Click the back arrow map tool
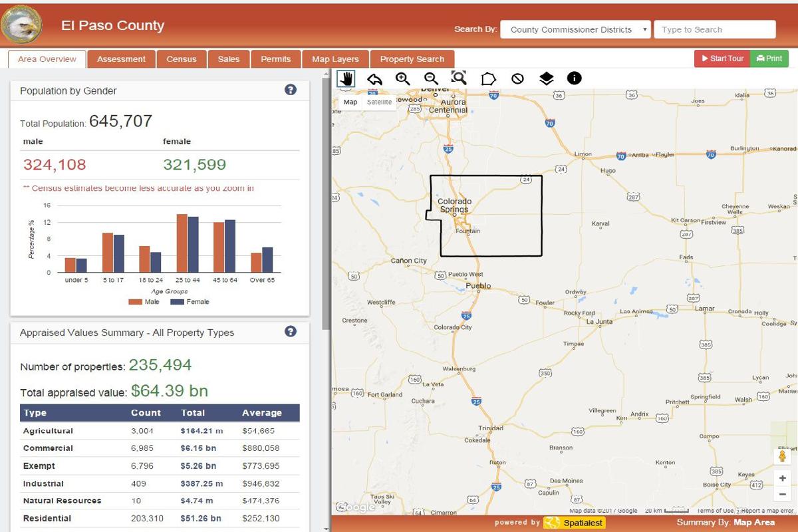798x532 pixels. (x=374, y=78)
